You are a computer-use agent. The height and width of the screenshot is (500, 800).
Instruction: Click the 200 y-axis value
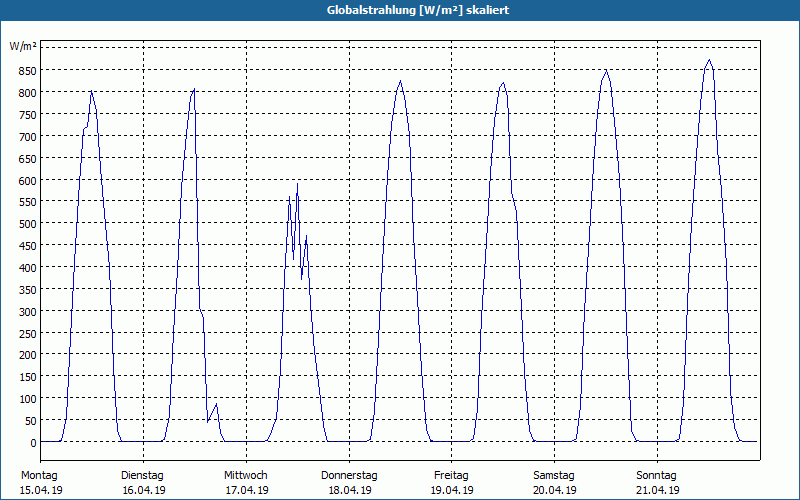[27, 355]
